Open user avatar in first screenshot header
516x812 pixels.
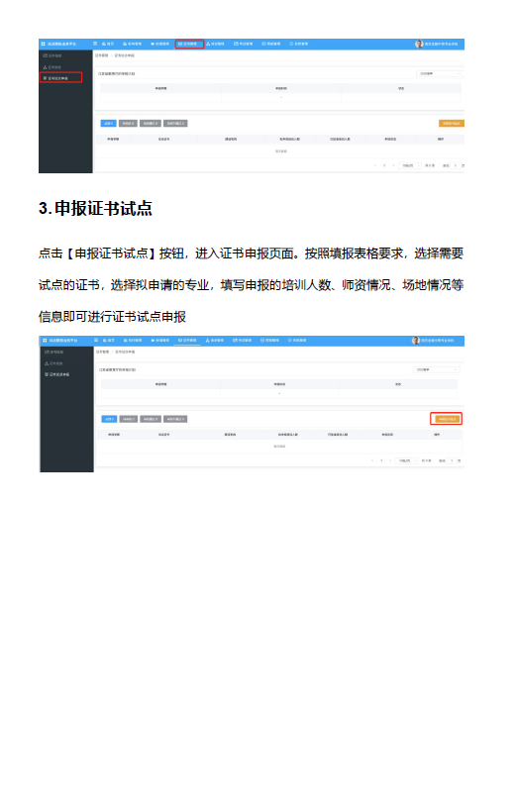point(419,44)
